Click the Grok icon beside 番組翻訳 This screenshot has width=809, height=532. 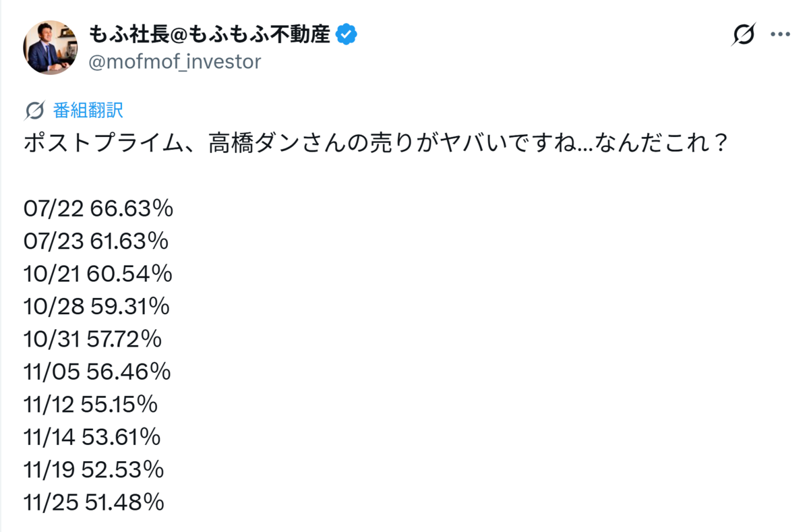point(34,111)
